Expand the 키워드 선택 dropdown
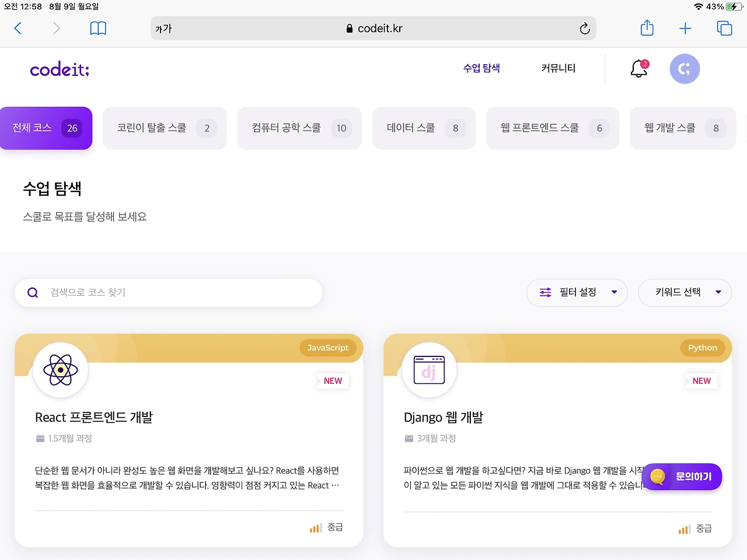 [685, 292]
